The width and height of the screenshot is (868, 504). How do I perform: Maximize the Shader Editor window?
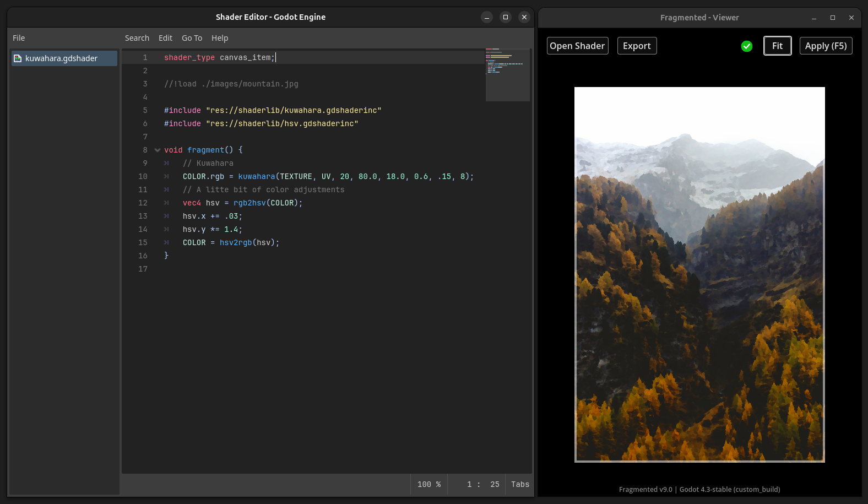[506, 17]
